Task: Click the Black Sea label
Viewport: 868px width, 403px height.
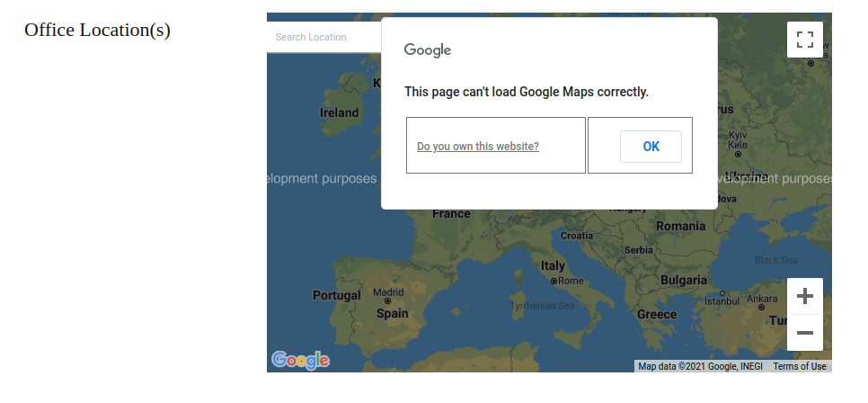Action: coord(775,260)
